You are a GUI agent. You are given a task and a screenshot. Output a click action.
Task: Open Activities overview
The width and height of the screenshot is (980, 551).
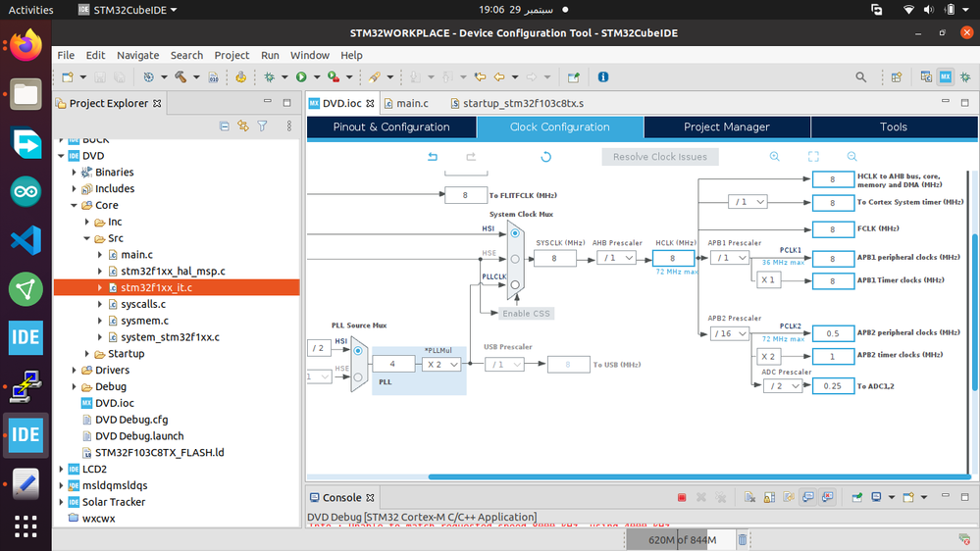(30, 10)
